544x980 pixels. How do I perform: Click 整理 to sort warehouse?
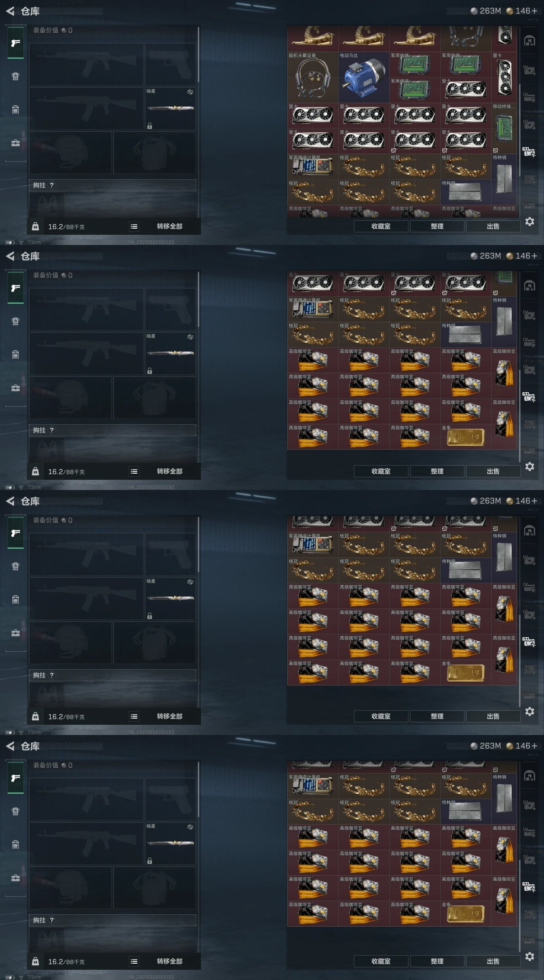coord(437,226)
